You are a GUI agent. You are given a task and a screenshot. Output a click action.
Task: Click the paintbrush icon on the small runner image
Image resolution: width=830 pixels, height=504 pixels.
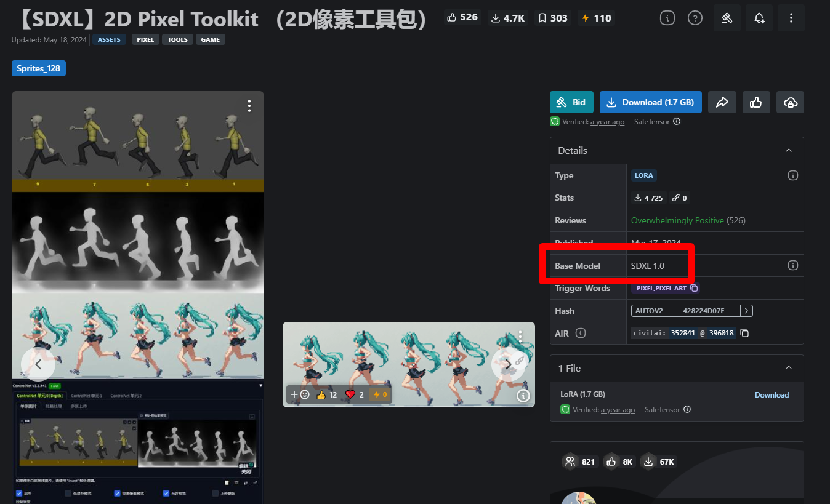pyautogui.click(x=519, y=362)
